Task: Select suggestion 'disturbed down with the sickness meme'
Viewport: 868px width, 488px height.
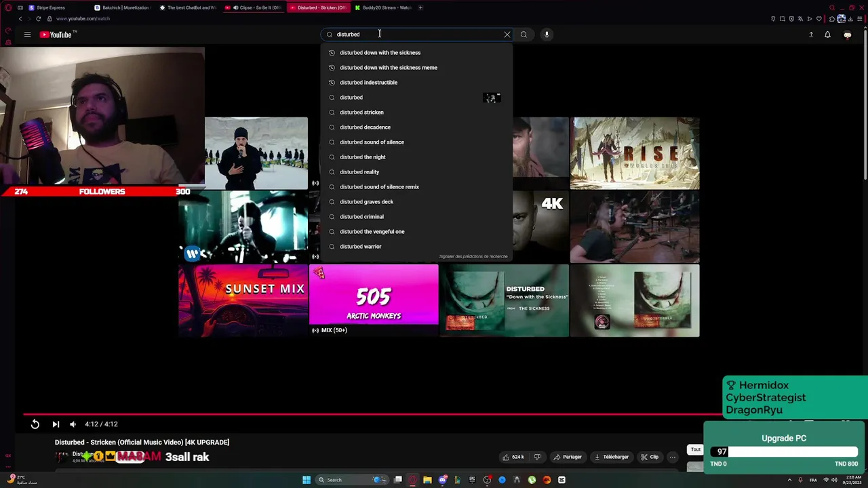Action: 417,68
